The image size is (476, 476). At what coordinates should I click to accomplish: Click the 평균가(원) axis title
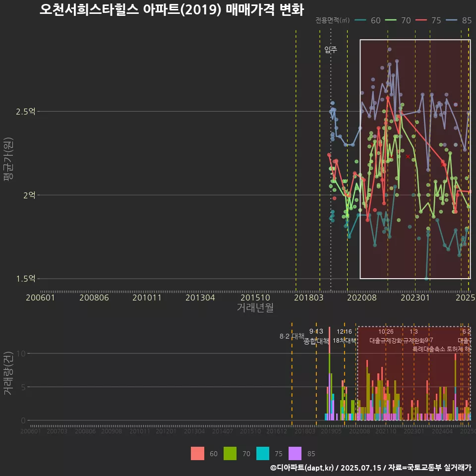pyautogui.click(x=8, y=159)
